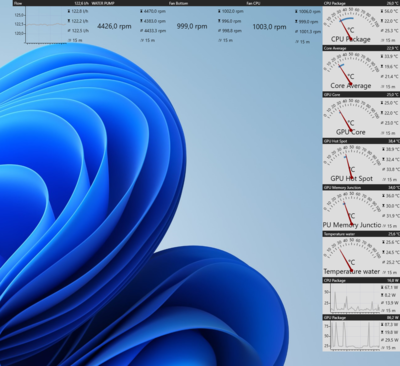Click the Temperature water gauge
Viewport: 400px width, 366px height.
pos(352,256)
